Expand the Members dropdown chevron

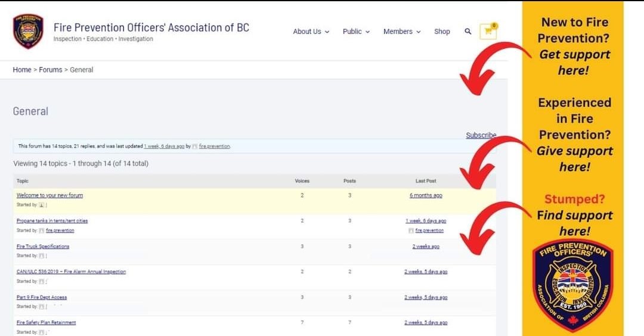click(419, 32)
